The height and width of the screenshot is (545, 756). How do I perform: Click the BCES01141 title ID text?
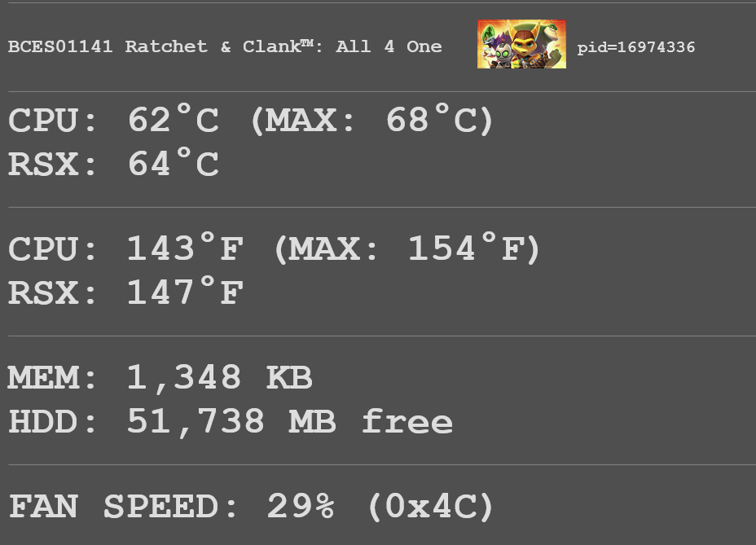pyautogui.click(x=60, y=46)
